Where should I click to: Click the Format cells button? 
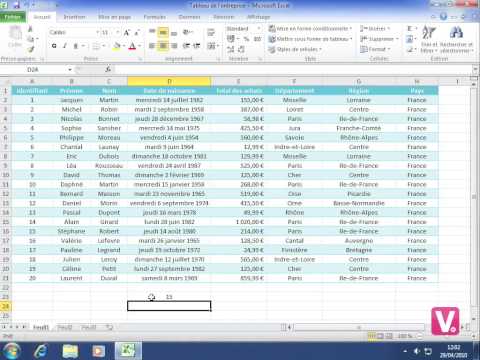(x=375, y=49)
